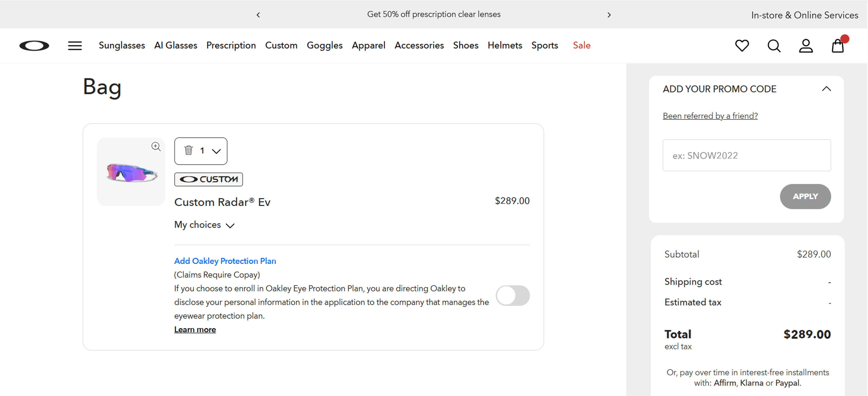The height and width of the screenshot is (396, 868).
Task: Open the Learn more link
Action: click(x=195, y=330)
